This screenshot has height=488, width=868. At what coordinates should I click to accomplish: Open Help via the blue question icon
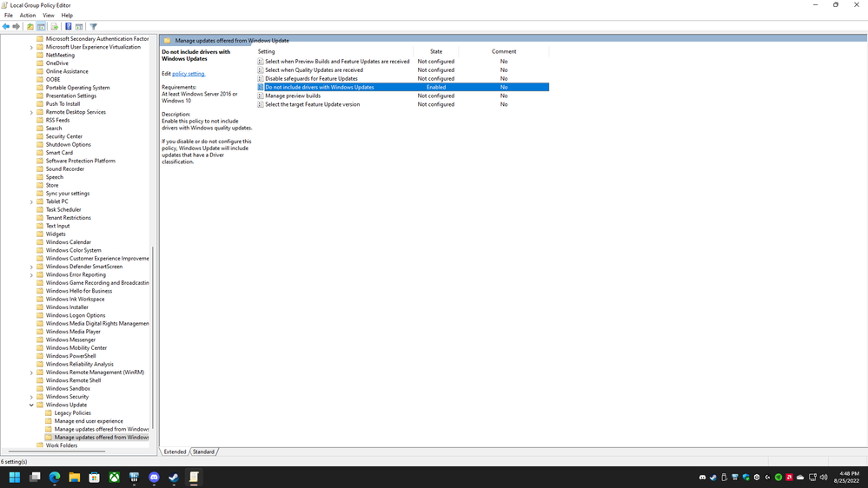[x=68, y=27]
